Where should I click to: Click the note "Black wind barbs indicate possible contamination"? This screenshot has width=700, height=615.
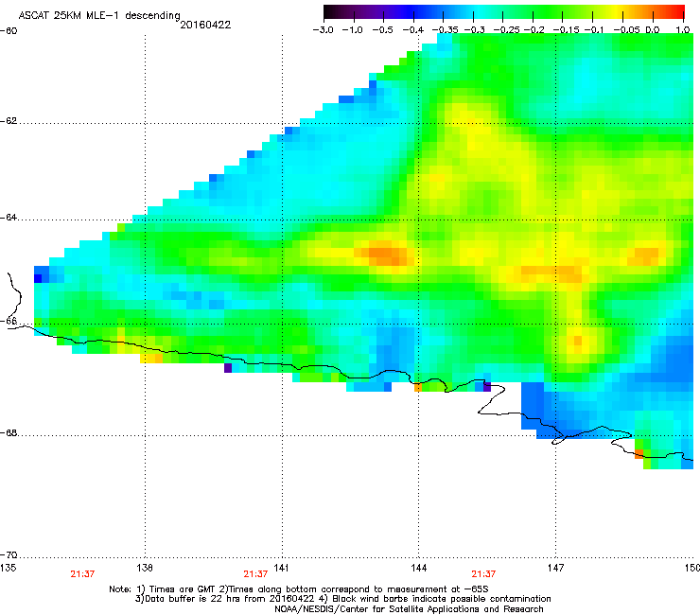tap(442, 599)
